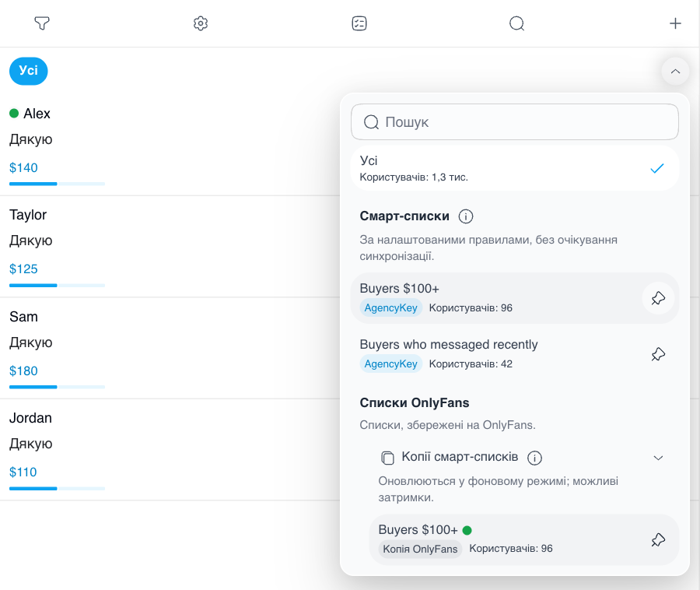Click Jordan's $110 amount
The image size is (700, 590).
[23, 472]
